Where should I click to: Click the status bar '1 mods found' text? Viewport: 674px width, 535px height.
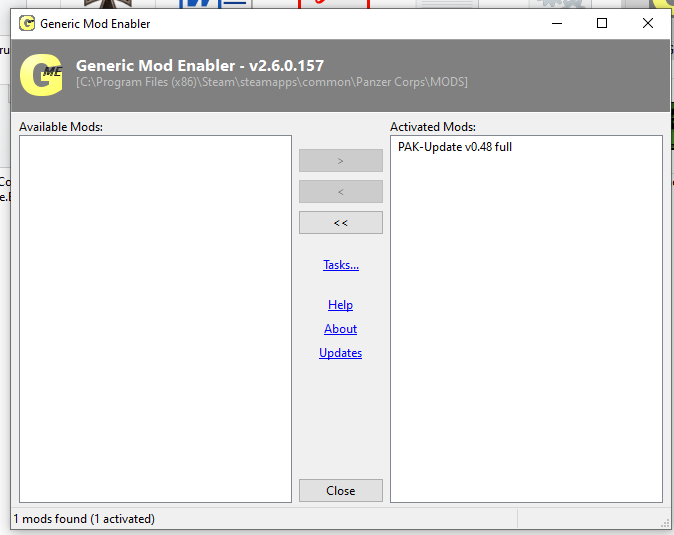coord(84,519)
